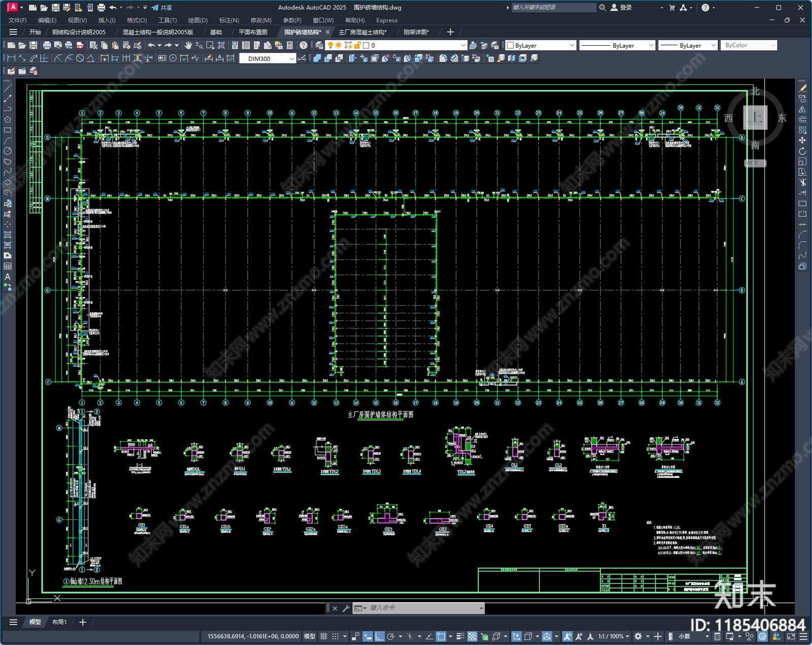
Task: Toggle dynamic input in status bar
Action: [x=367, y=636]
